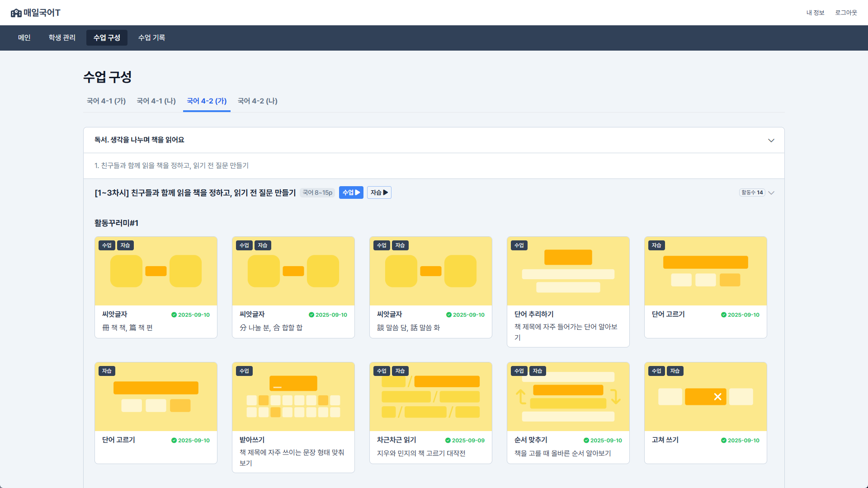868x488 pixels.
Task: Click the 자습 tag on first 씨앗글자 card
Action: click(x=125, y=245)
